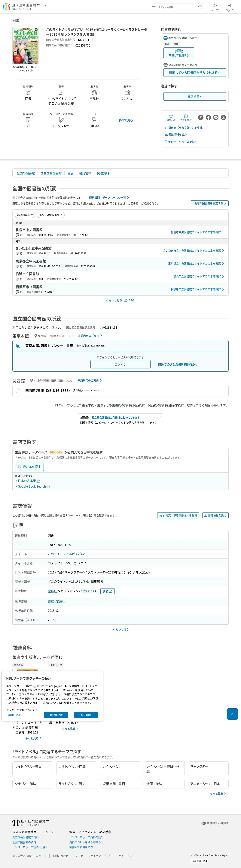The width and height of the screenshot is (241, 868).
Task: Share on X (Twitter) icon
Action: tap(201, 117)
